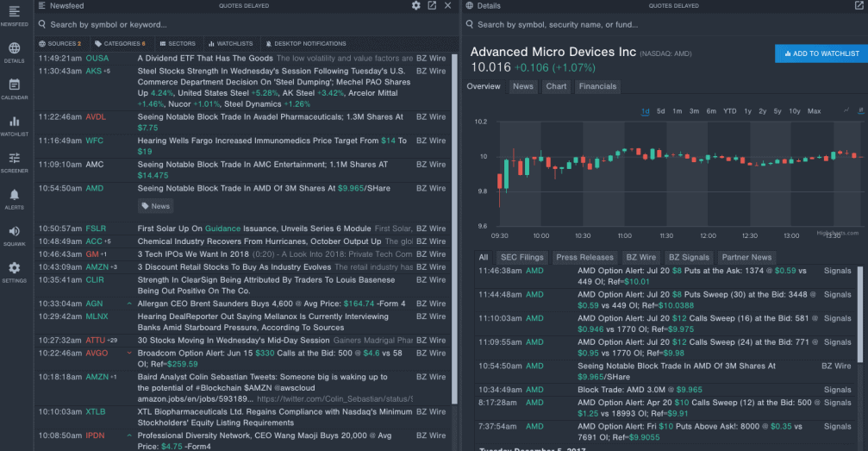Image resolution: width=868 pixels, height=451 pixels.
Task: Click the Newsfeed list scrollbar
Action: click(x=455, y=229)
